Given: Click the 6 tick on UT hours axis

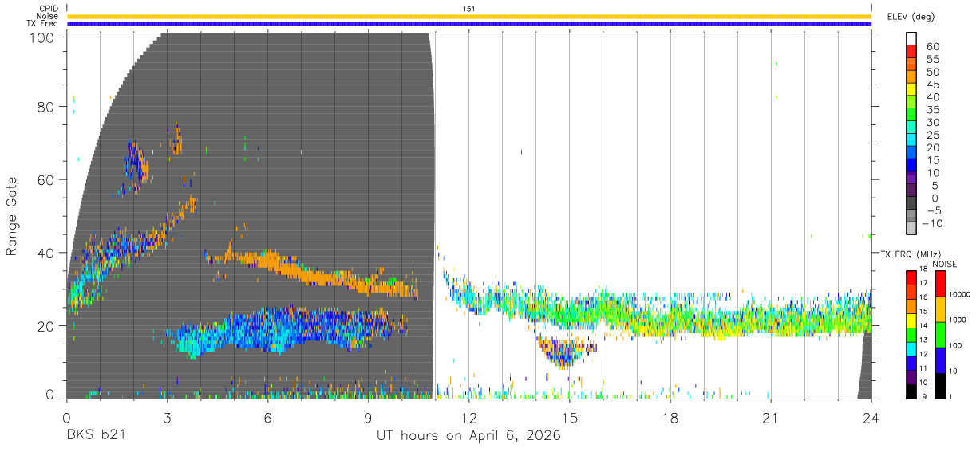Looking at the screenshot, I should click(267, 417).
